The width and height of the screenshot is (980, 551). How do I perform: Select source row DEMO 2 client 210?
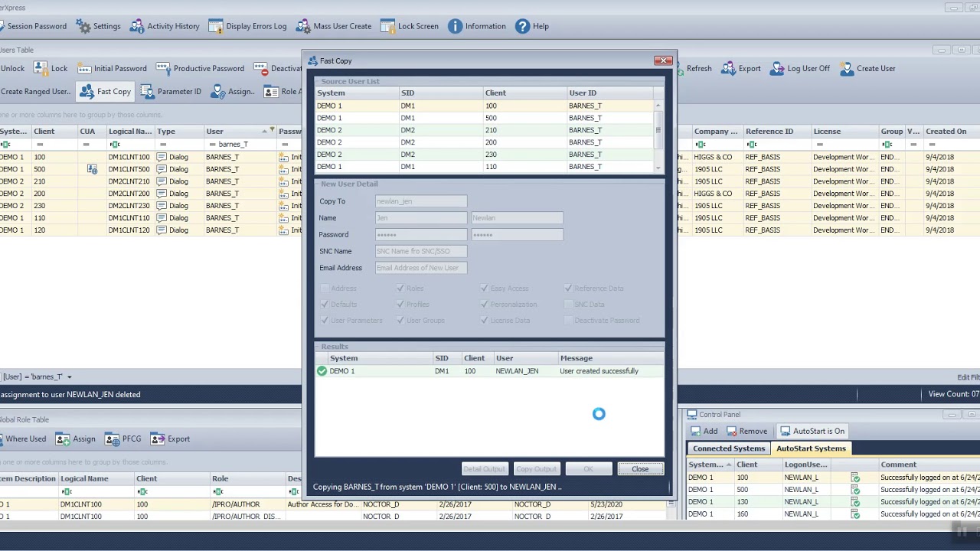tap(485, 130)
